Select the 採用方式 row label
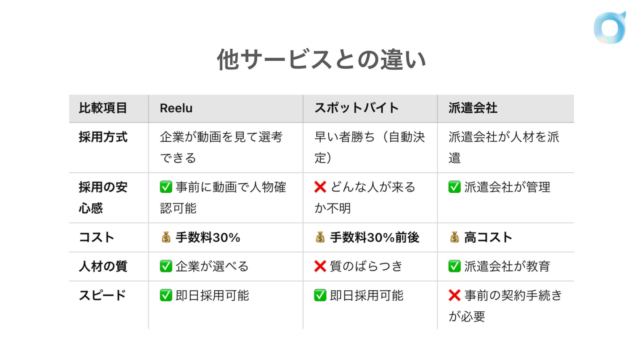 click(103, 137)
